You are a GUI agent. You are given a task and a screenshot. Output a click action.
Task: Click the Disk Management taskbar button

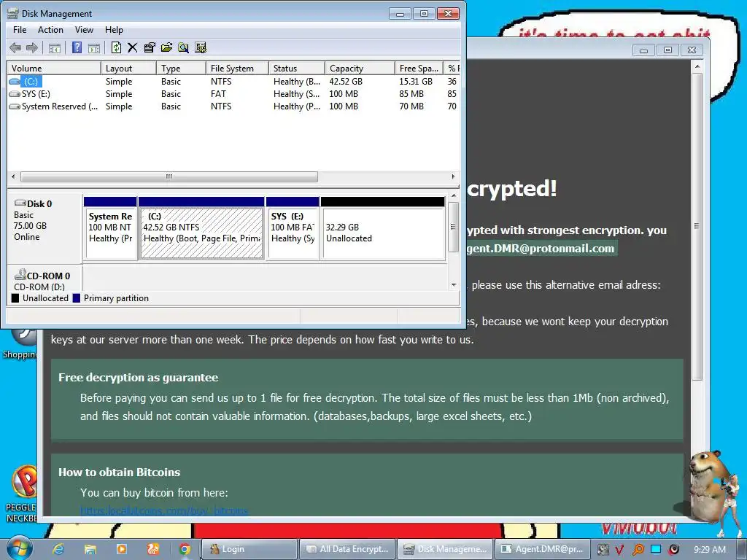click(446, 549)
